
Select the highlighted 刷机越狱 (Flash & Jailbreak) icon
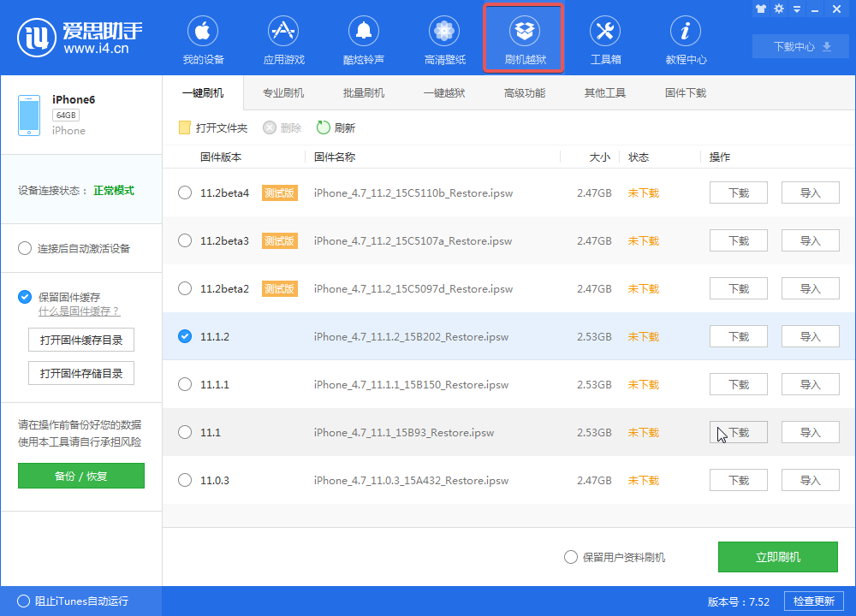click(523, 38)
